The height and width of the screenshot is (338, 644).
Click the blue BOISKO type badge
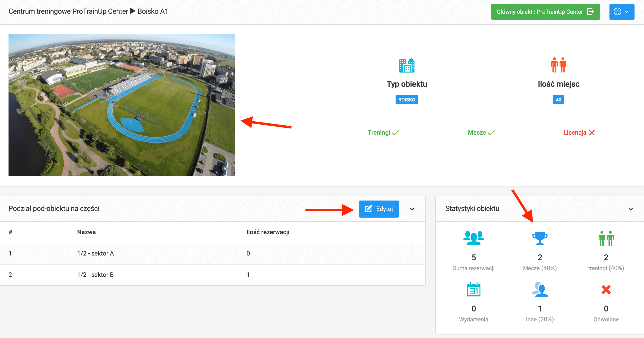coord(406,100)
